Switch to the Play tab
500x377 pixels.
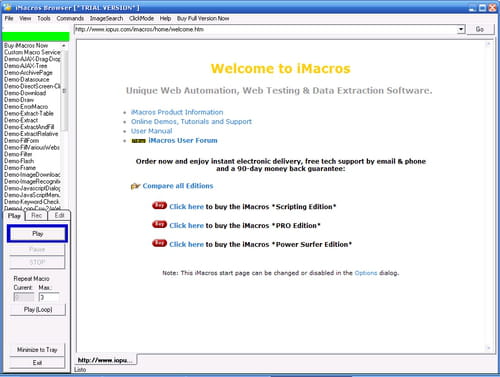(x=14, y=216)
